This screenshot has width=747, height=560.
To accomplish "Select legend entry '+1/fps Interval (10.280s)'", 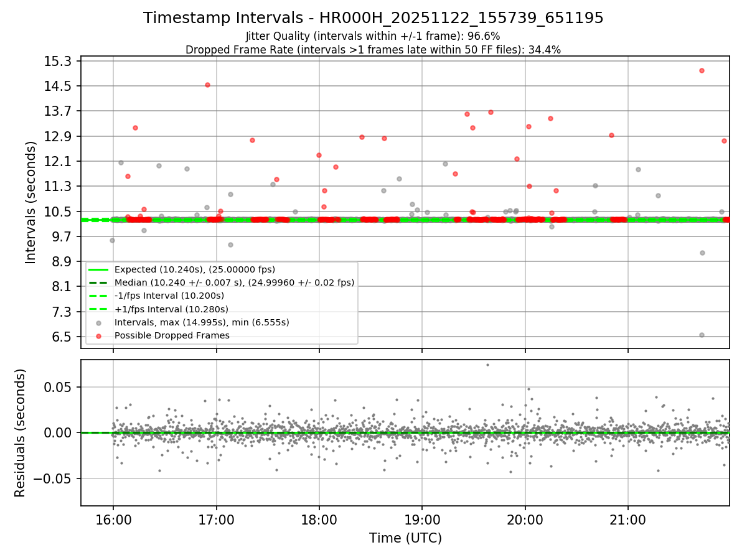I will (x=171, y=309).
